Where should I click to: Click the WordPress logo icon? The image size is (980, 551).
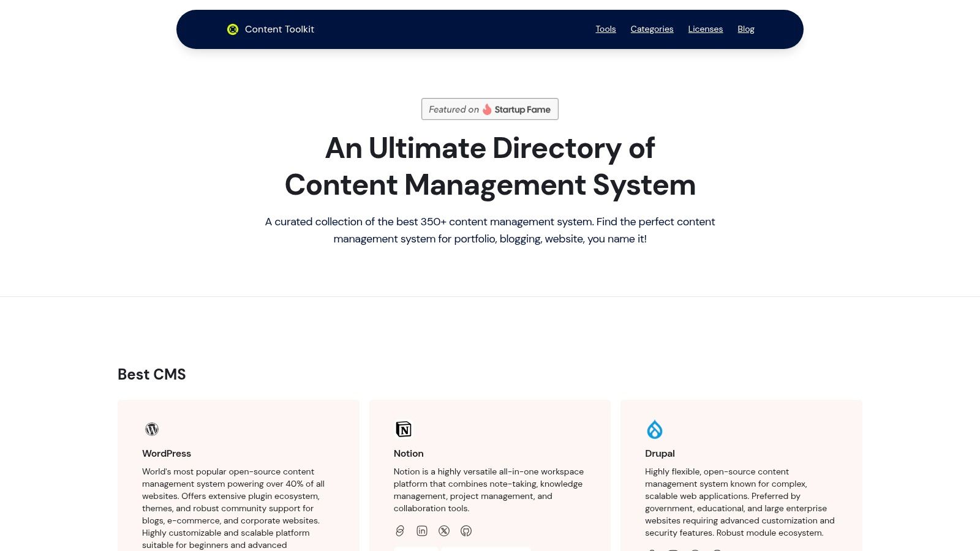click(152, 429)
